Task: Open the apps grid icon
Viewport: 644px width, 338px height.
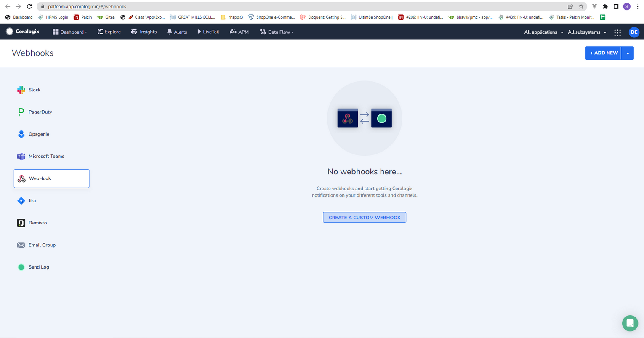Action: [x=617, y=32]
